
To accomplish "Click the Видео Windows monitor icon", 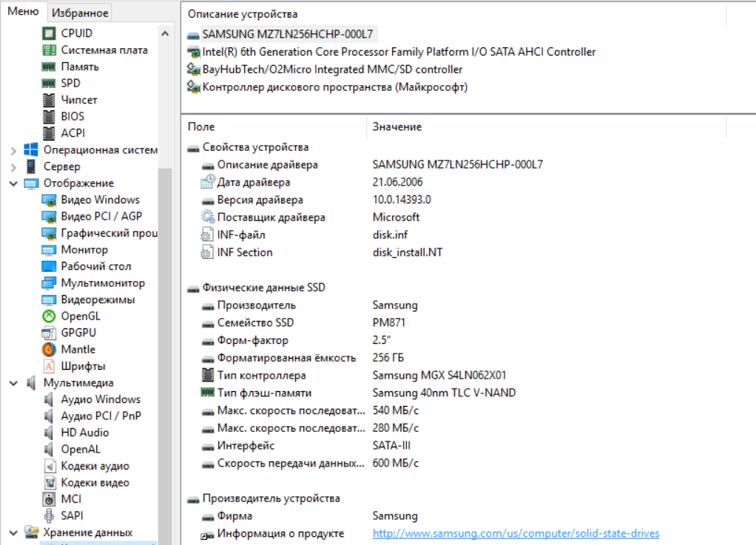I will click(x=49, y=200).
